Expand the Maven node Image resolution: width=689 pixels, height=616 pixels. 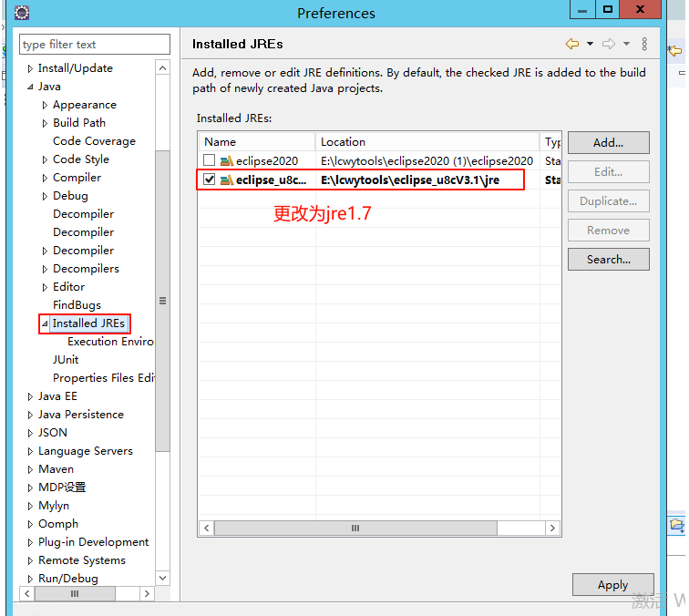(30, 469)
